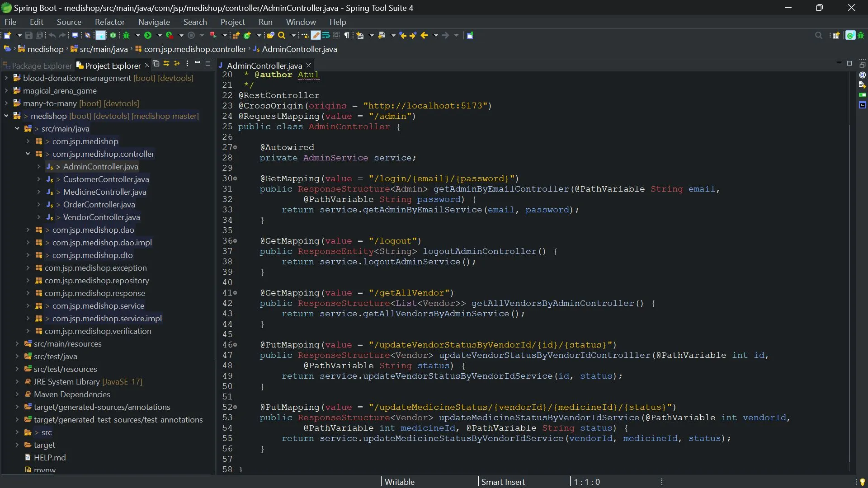Click the Search magnifier toolbar icon
868x488 pixels.
click(282, 35)
